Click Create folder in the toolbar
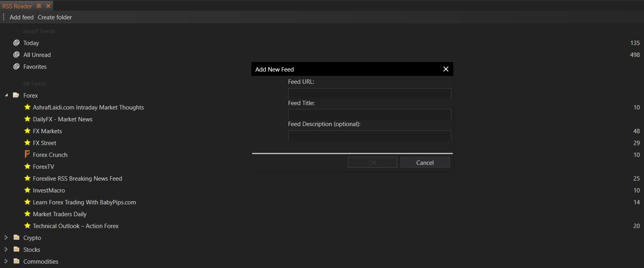 [x=55, y=17]
